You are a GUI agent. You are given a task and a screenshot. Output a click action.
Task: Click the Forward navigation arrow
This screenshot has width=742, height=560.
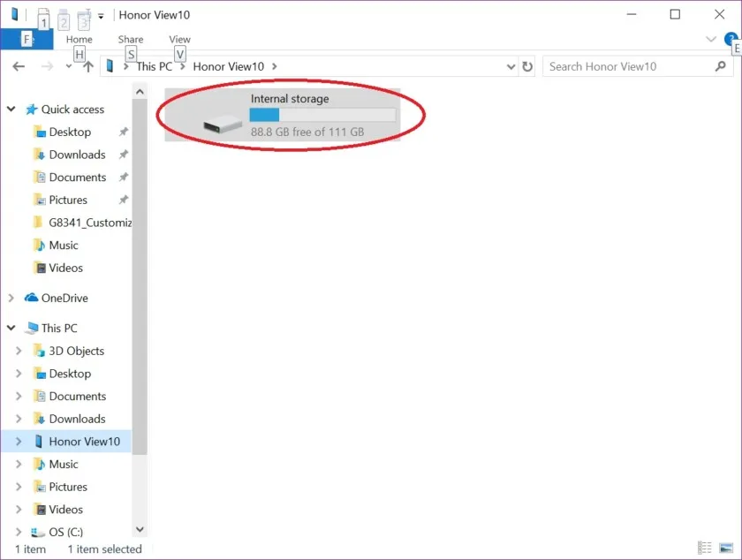(x=47, y=66)
